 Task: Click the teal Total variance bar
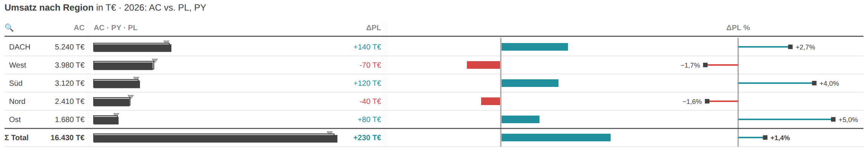(556, 138)
